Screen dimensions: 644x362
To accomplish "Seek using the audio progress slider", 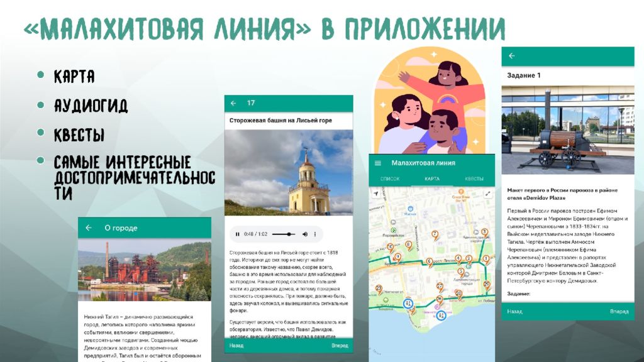I will pyautogui.click(x=282, y=234).
